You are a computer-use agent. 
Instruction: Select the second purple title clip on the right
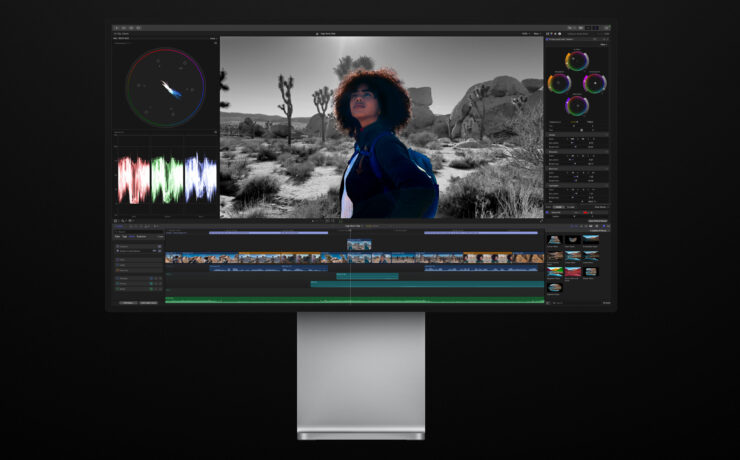tap(481, 233)
